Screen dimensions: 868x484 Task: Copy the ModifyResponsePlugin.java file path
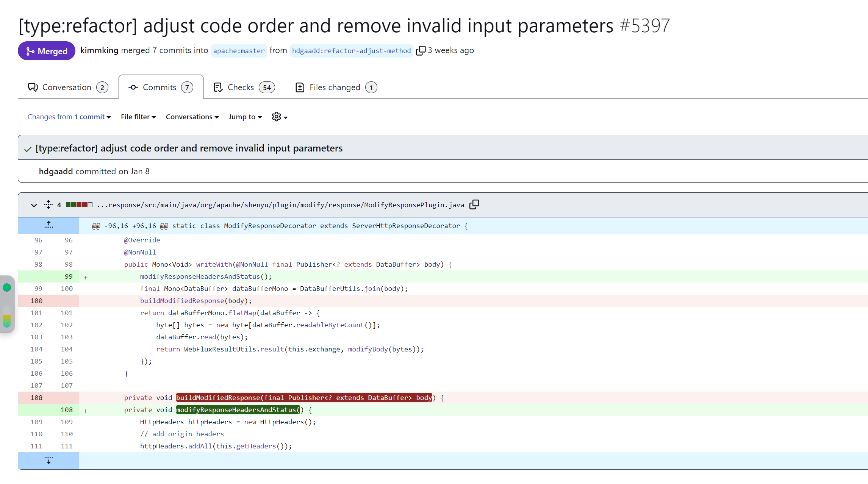click(474, 205)
